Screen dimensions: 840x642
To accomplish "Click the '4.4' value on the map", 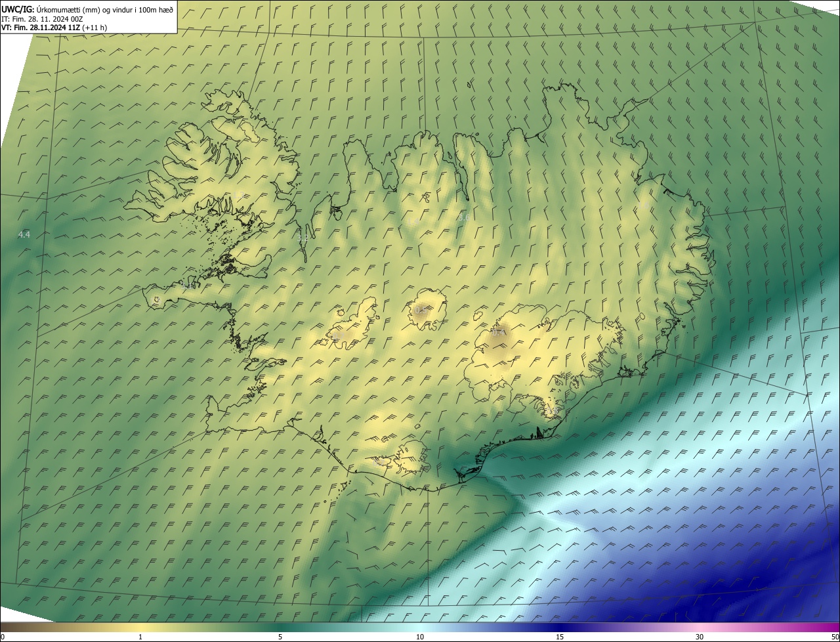I will pyautogui.click(x=24, y=234).
